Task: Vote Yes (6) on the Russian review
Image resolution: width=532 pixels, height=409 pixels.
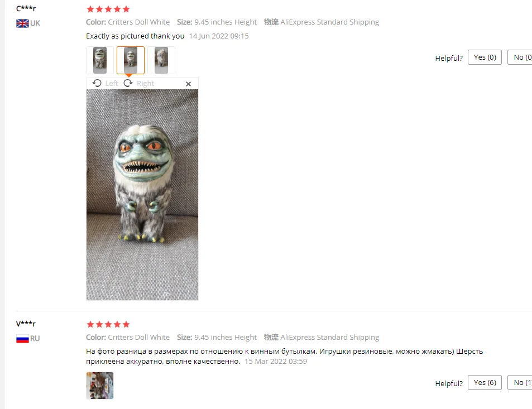Action: click(x=485, y=383)
